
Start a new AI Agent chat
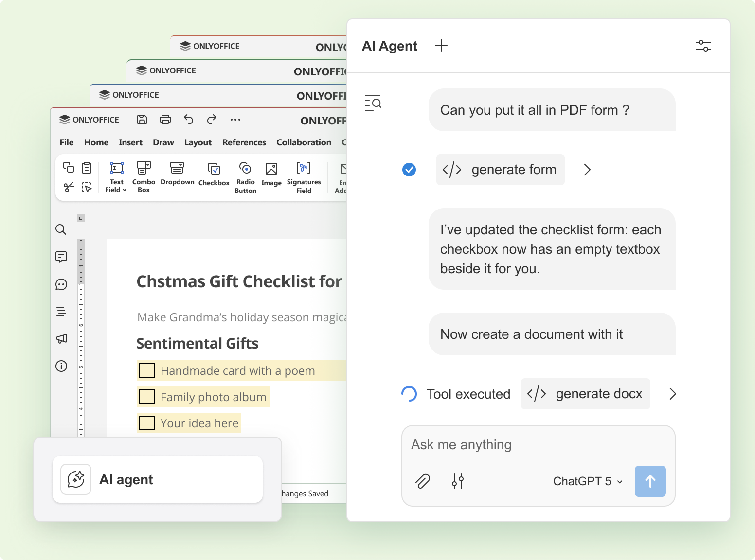441,46
